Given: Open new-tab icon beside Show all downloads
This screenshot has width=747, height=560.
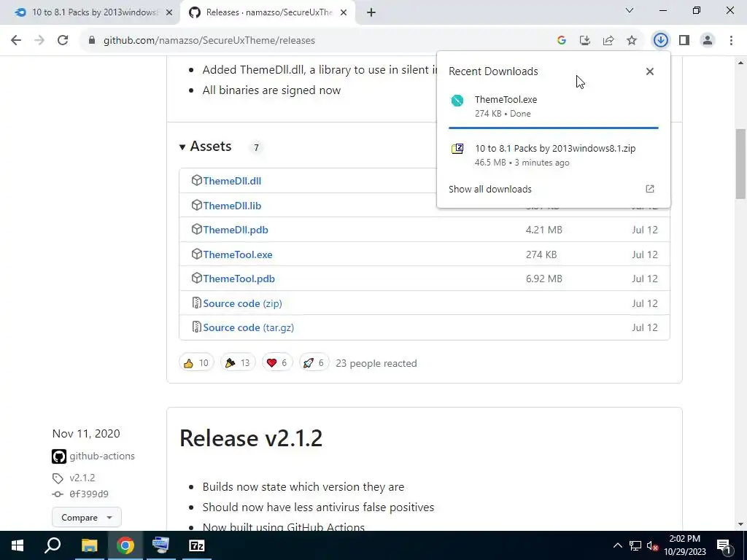Looking at the screenshot, I should (x=650, y=189).
